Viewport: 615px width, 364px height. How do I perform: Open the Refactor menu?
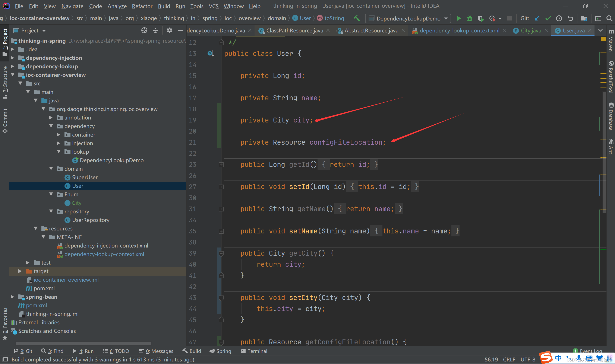142,6
